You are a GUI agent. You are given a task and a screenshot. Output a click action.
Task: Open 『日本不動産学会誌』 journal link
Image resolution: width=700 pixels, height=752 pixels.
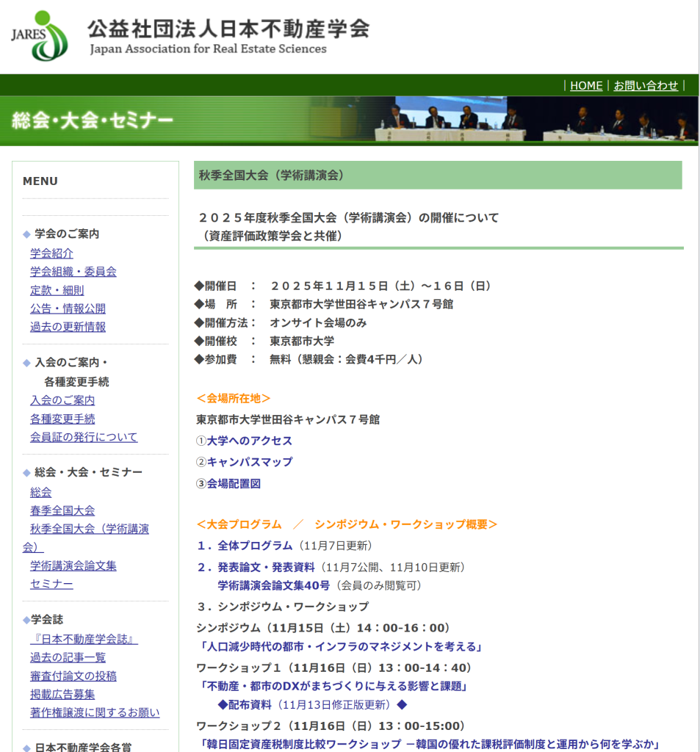(x=84, y=639)
